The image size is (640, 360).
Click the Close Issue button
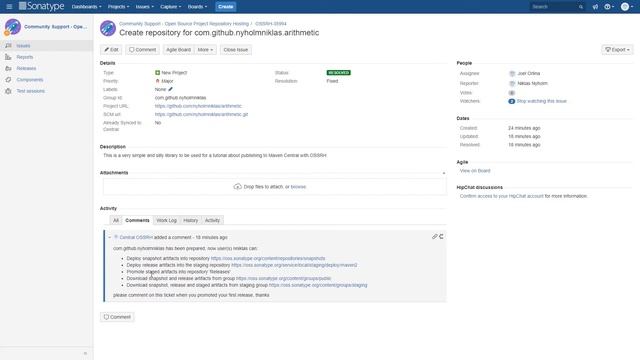pos(236,50)
